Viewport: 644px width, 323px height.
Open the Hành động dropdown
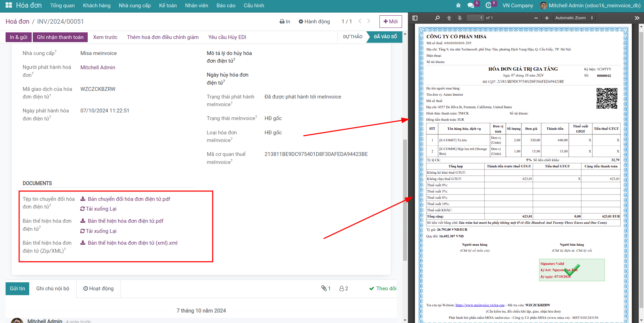tap(314, 22)
